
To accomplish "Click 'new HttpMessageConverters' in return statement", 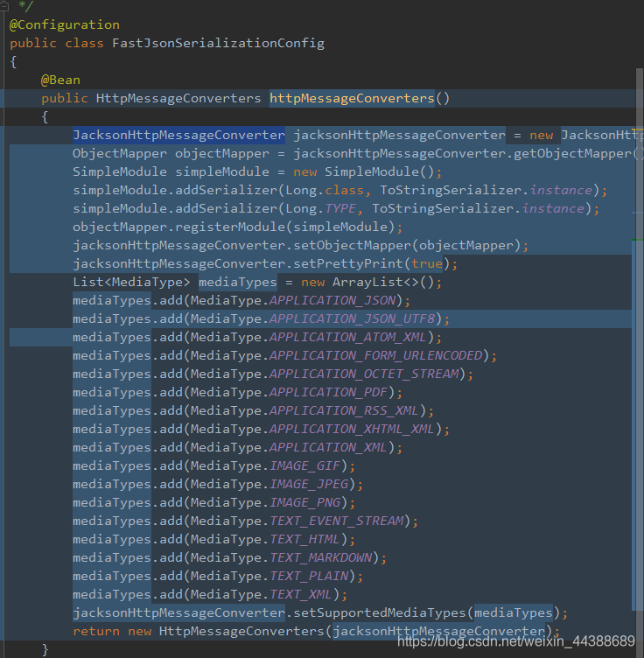I will [226, 632].
